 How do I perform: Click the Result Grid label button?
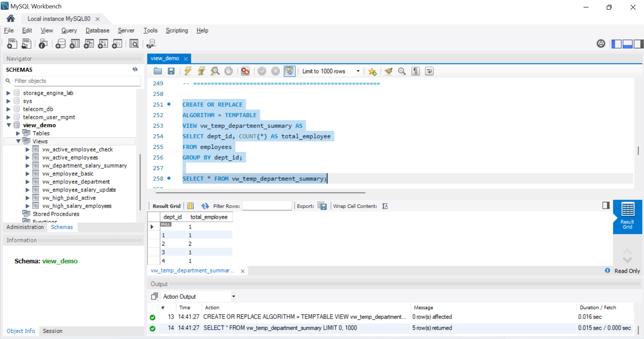pyautogui.click(x=166, y=206)
